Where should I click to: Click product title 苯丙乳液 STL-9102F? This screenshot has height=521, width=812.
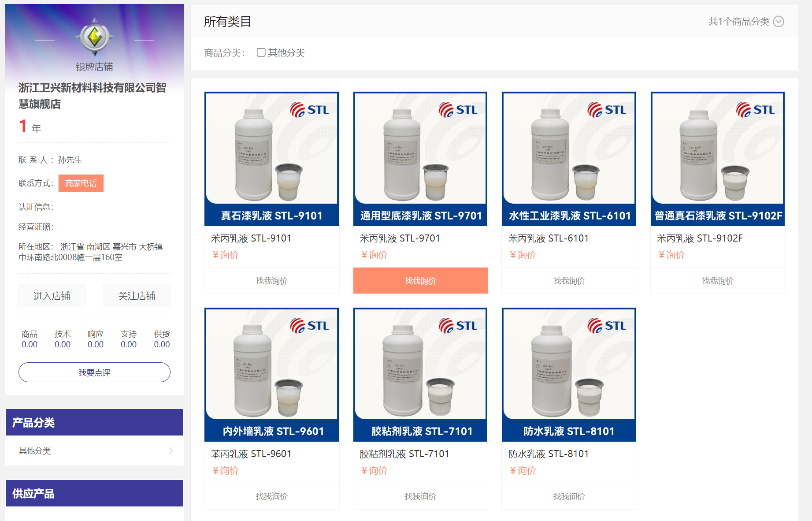tap(700, 238)
